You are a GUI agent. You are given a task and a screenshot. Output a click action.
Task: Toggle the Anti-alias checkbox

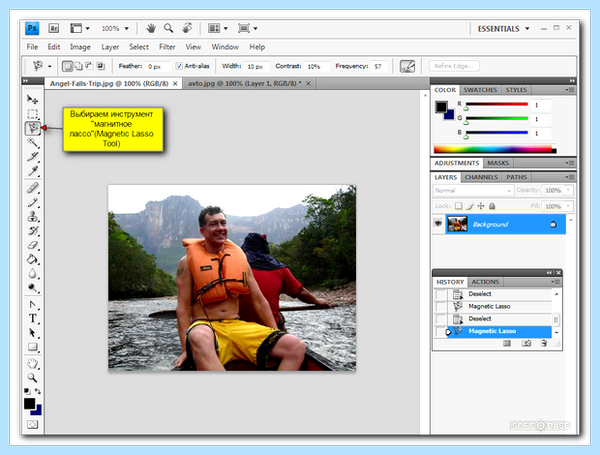pos(179,66)
